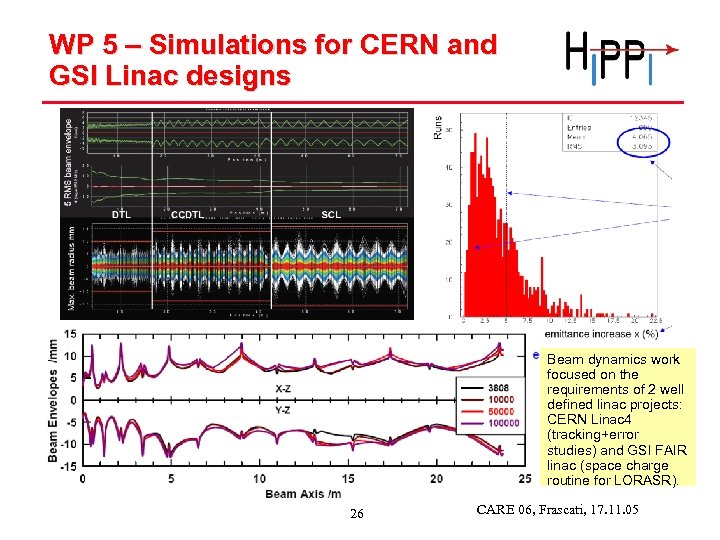Click the colored beam radius density plot
The height and width of the screenshot is (540, 720).
tap(250, 266)
